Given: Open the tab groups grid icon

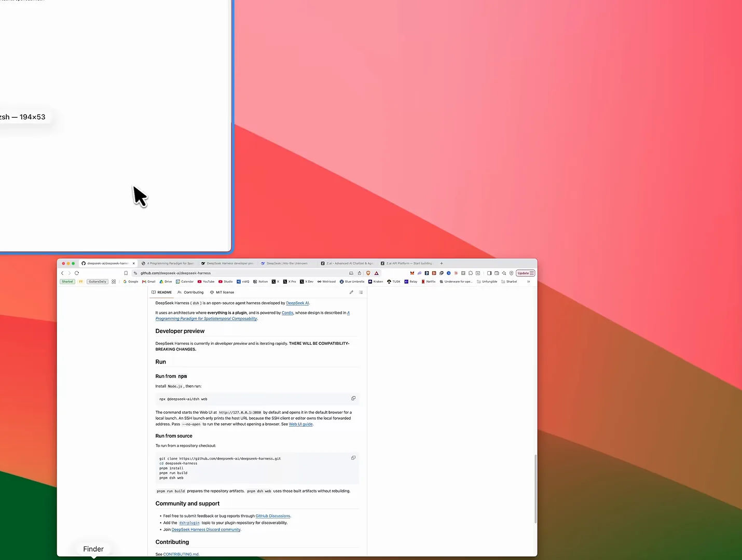Looking at the screenshot, I should coord(114,282).
